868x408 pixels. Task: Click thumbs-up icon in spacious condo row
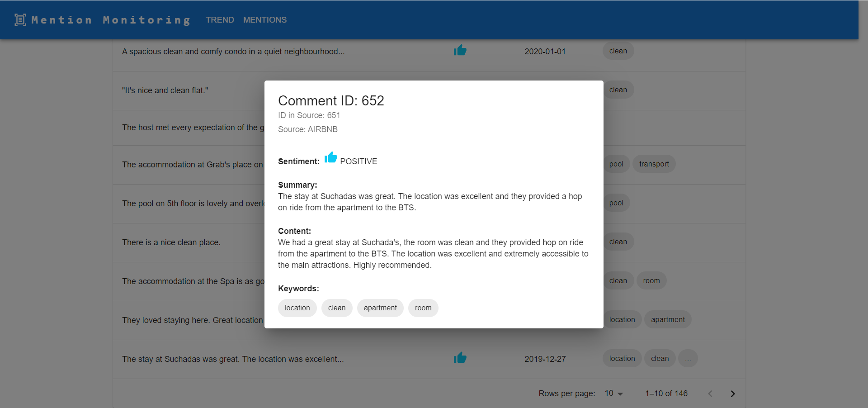pyautogui.click(x=460, y=50)
